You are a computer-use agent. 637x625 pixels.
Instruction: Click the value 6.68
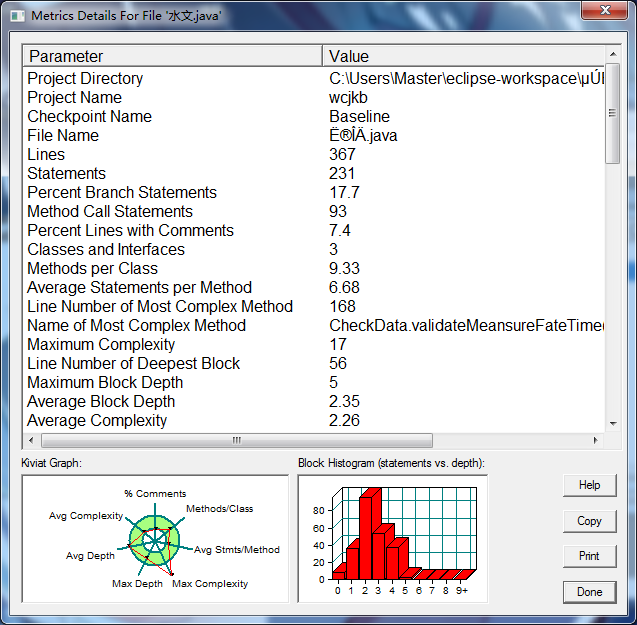tap(344, 287)
